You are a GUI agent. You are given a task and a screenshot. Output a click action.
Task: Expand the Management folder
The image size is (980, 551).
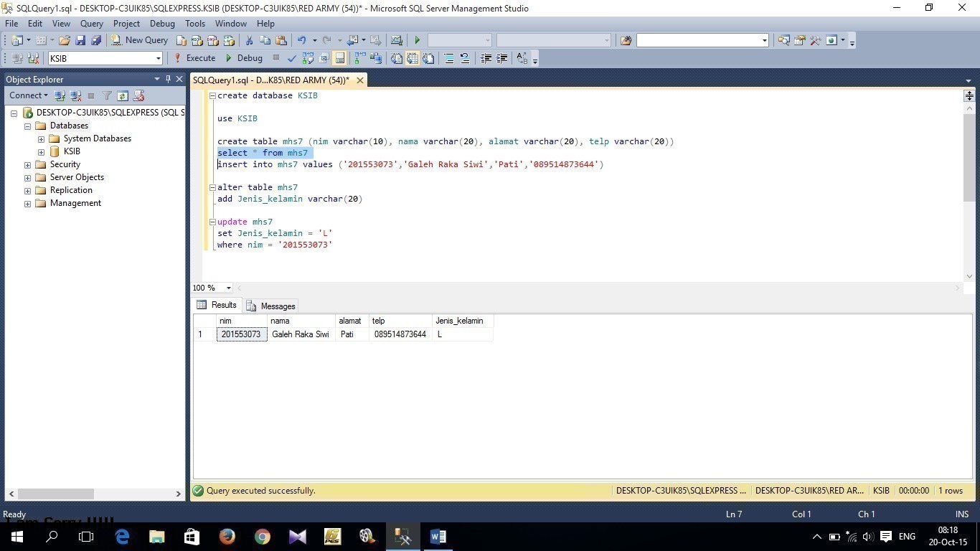pos(27,204)
